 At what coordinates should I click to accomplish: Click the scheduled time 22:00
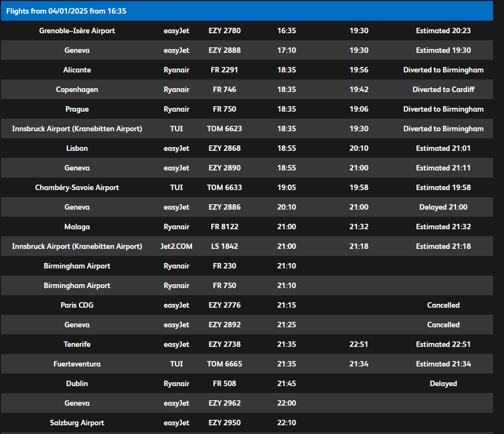click(286, 403)
